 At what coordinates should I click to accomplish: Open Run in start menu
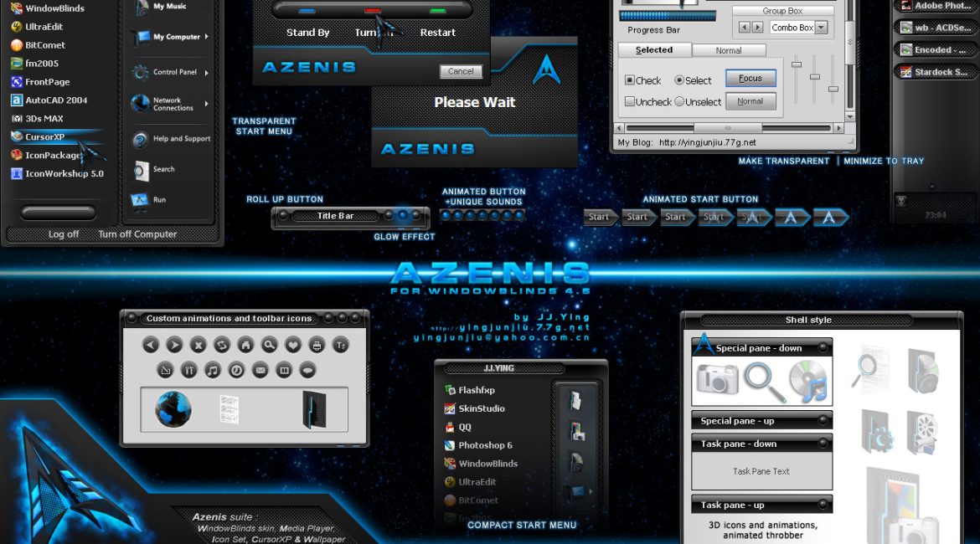pos(149,200)
